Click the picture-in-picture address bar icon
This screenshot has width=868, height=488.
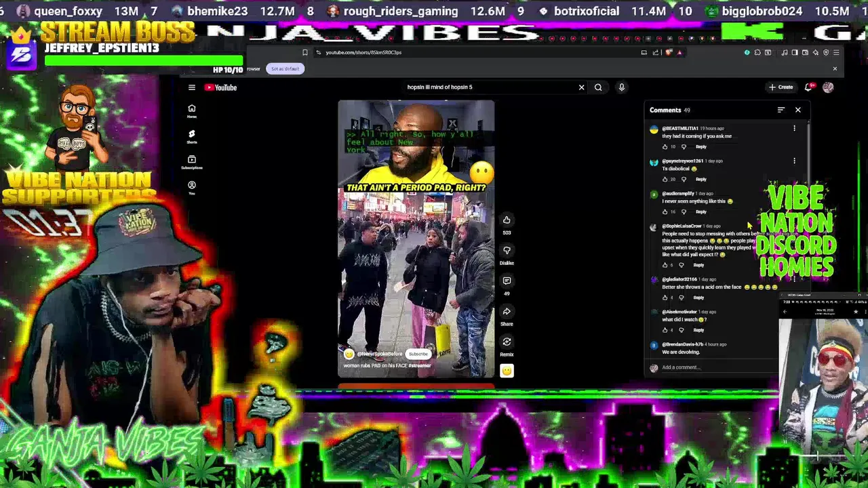(644, 52)
